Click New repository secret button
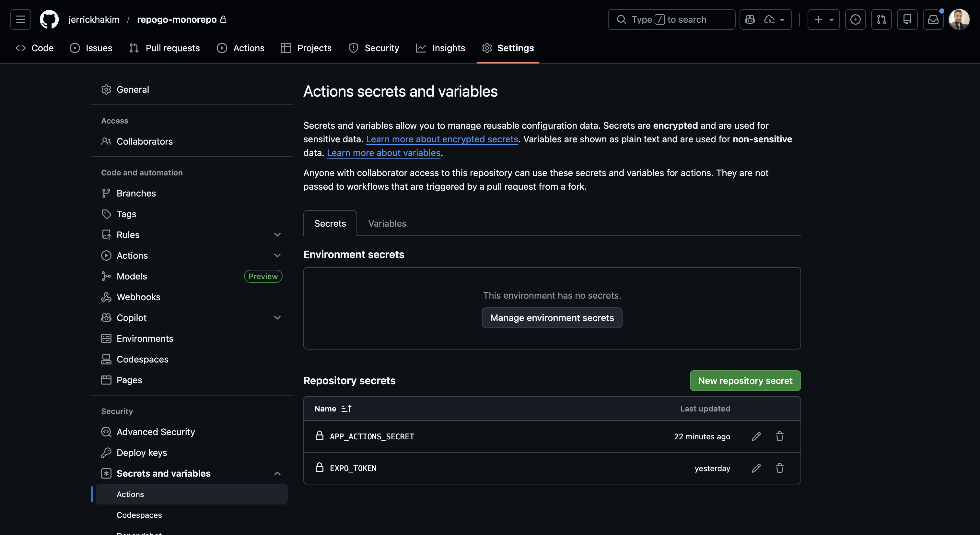This screenshot has height=535, width=980. (x=745, y=381)
